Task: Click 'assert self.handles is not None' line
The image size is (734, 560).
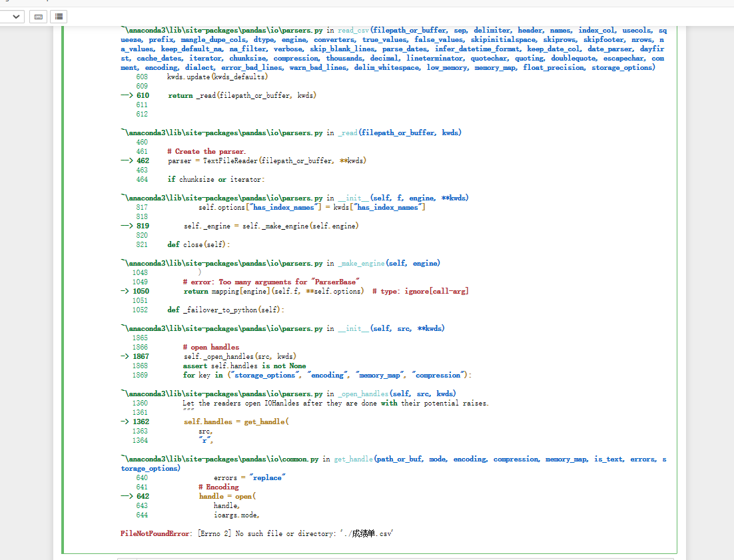Action: click(x=244, y=366)
